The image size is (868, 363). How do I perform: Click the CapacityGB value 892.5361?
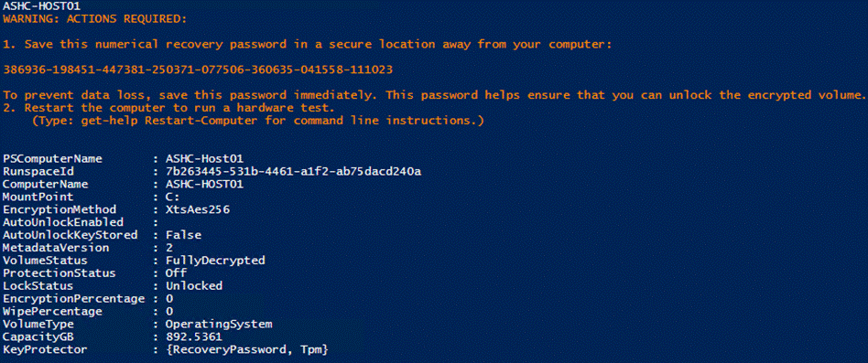coord(194,336)
